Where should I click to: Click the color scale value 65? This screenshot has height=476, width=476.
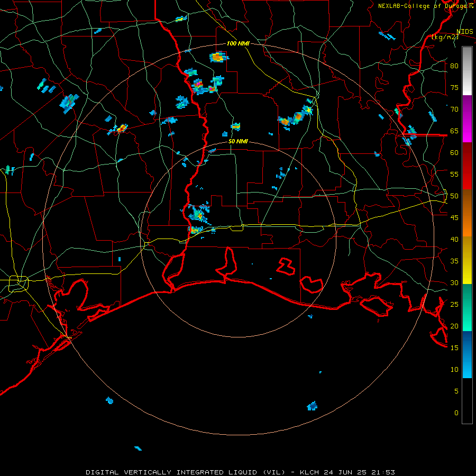point(454,131)
